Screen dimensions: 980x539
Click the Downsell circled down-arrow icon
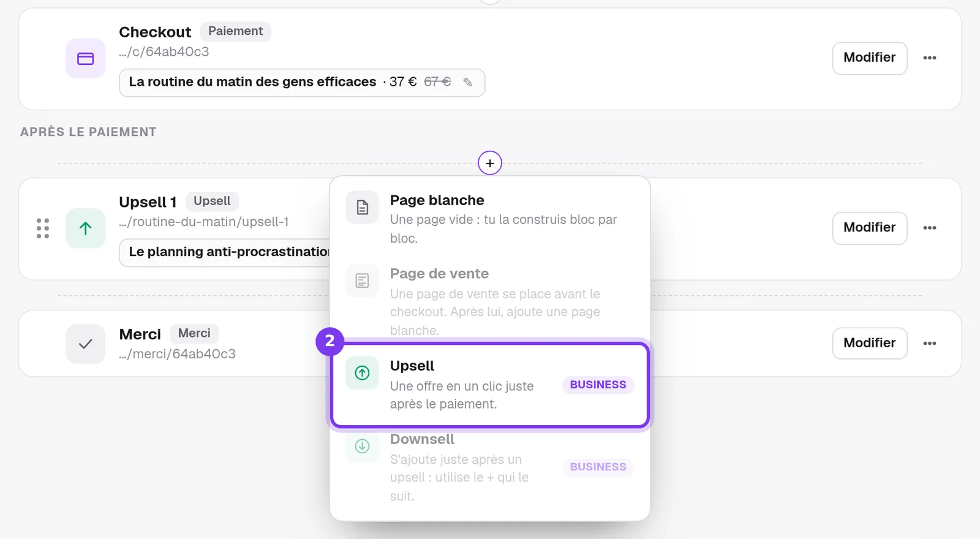point(363,447)
